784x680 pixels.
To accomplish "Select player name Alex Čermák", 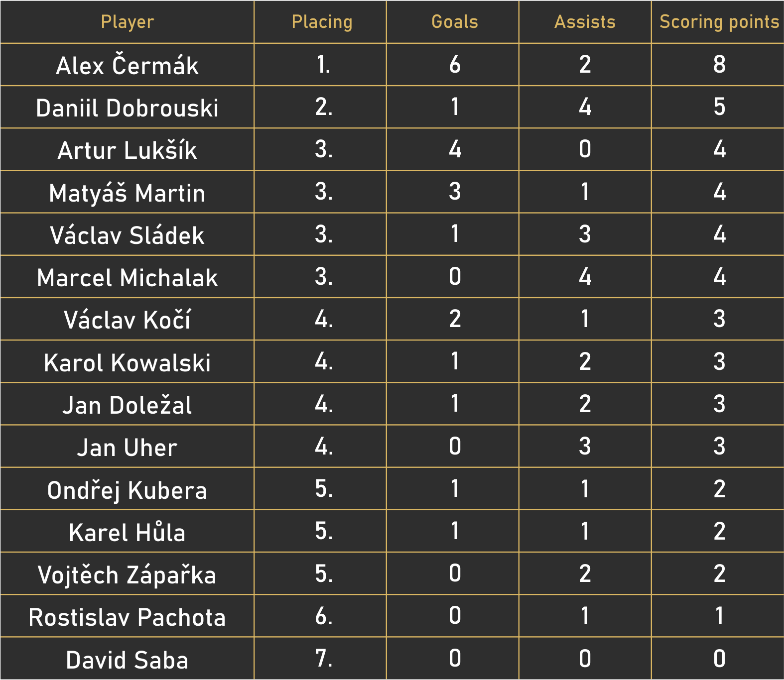I will [127, 65].
